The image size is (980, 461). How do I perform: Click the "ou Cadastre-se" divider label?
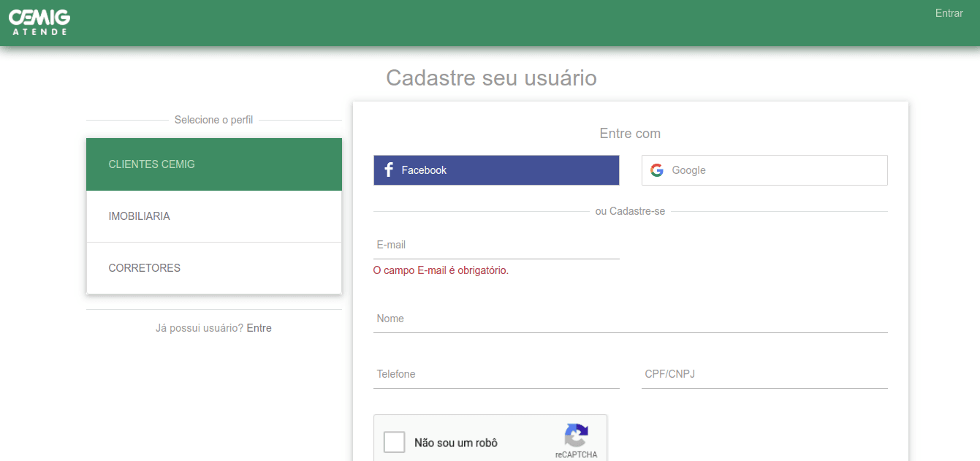[x=630, y=211]
